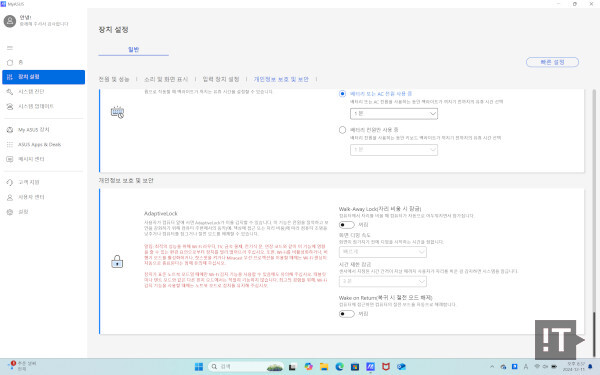
Task: Open the battery-only backlight timeout dropdown
Action: click(394, 150)
